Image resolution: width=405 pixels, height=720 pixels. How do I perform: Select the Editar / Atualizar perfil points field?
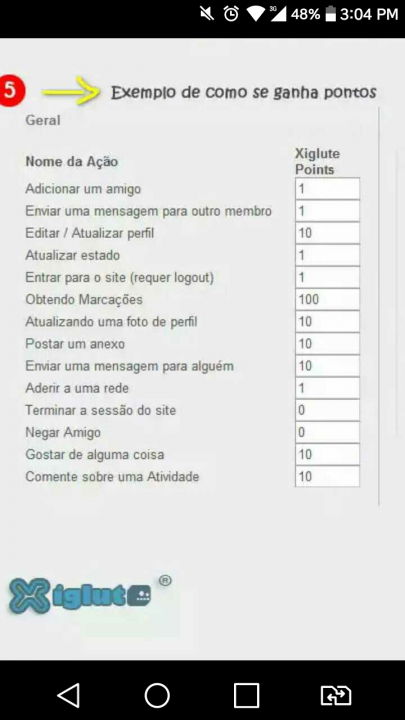(327, 233)
